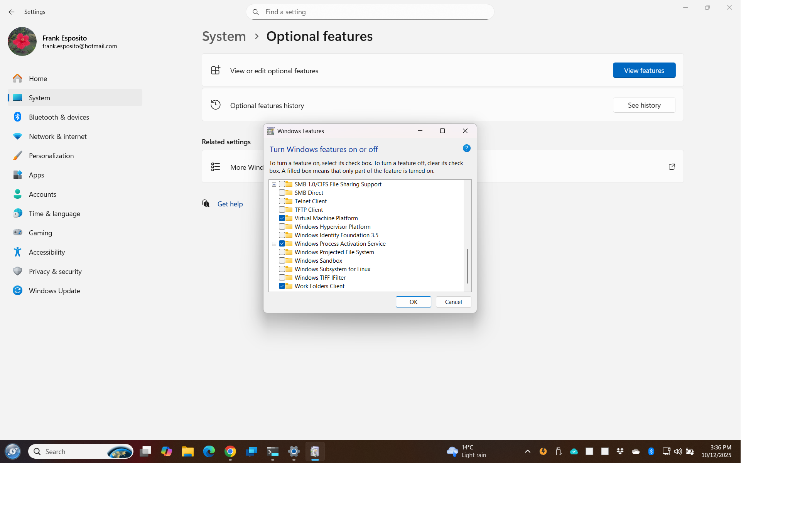
Task: Expand SMB 1.0/CIFS File Sharing Support node
Action: pos(274,185)
